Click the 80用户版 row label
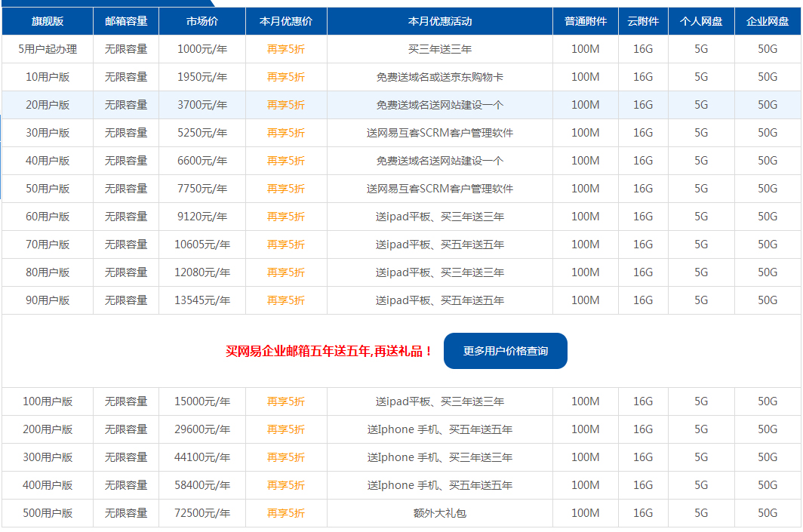Viewport: 803px width, 532px height. pyautogui.click(x=48, y=272)
